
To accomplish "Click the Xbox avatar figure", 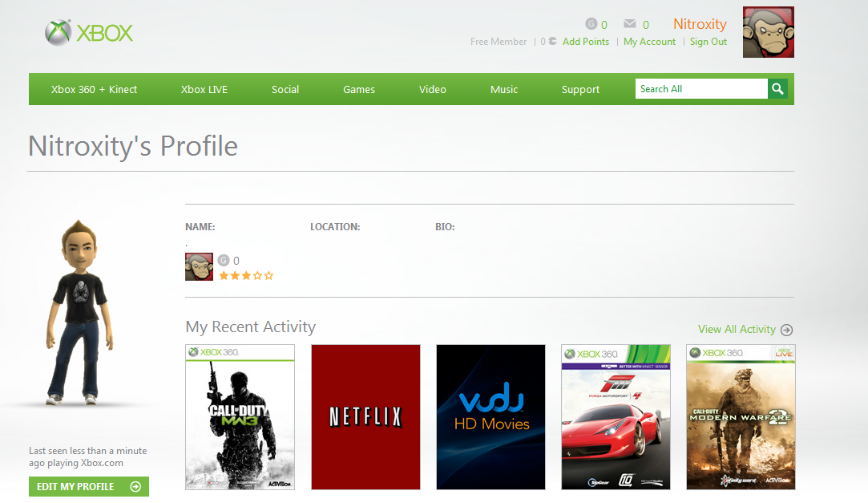I will pyautogui.click(x=80, y=312).
